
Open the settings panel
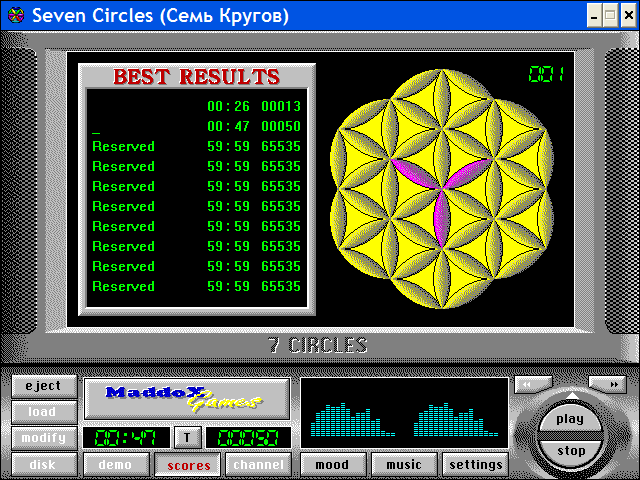click(475, 465)
